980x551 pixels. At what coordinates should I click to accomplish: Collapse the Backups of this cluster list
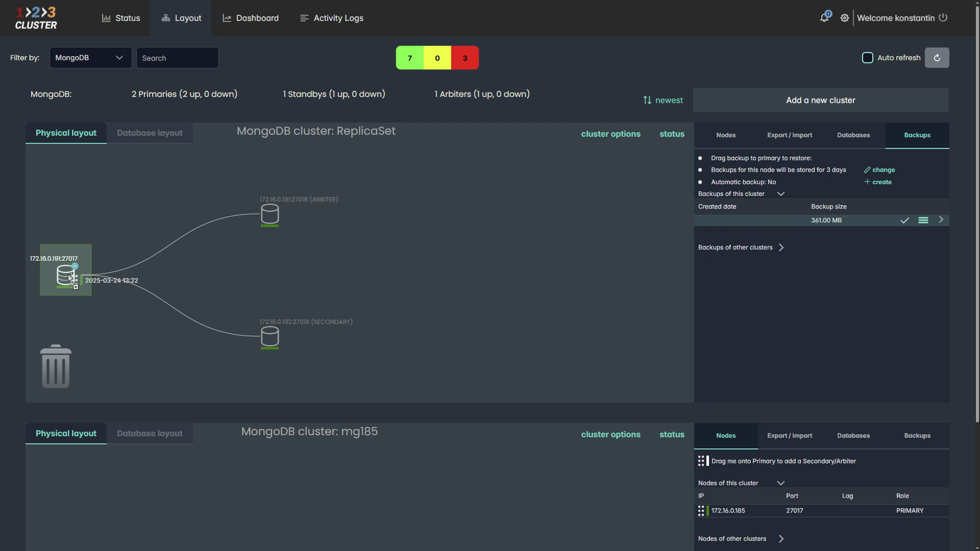[780, 194]
